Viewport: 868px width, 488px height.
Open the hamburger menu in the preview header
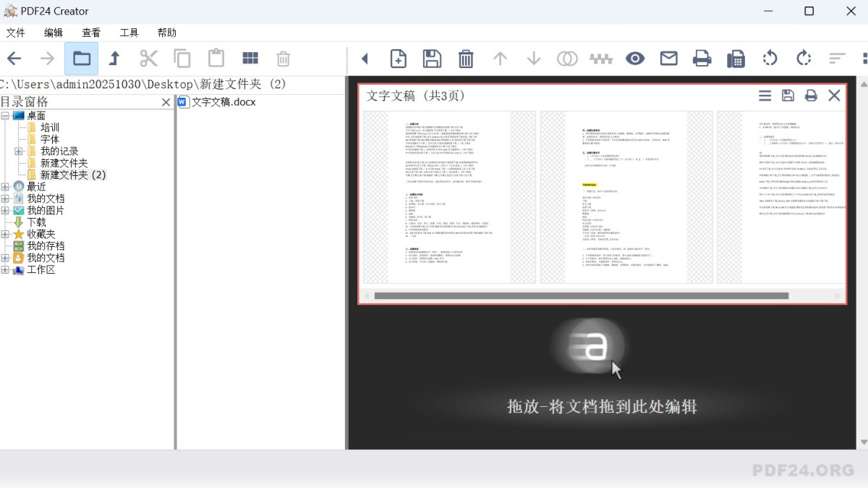click(765, 95)
